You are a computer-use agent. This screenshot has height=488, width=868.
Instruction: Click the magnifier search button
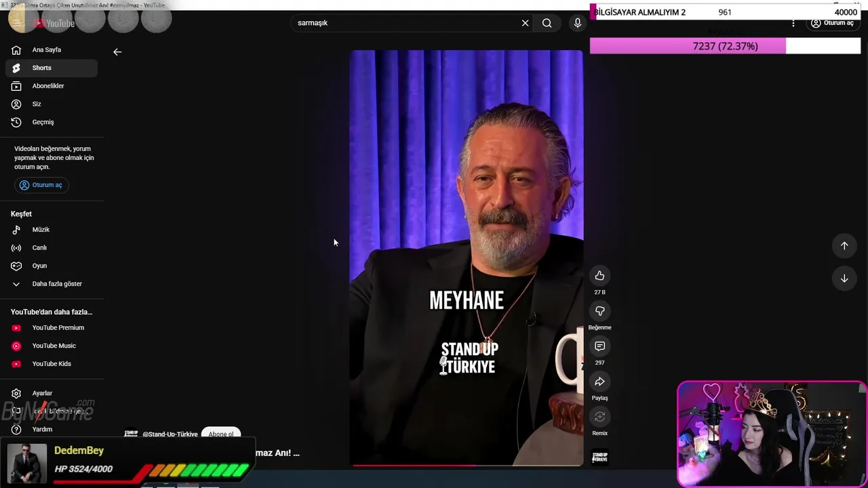coord(547,23)
